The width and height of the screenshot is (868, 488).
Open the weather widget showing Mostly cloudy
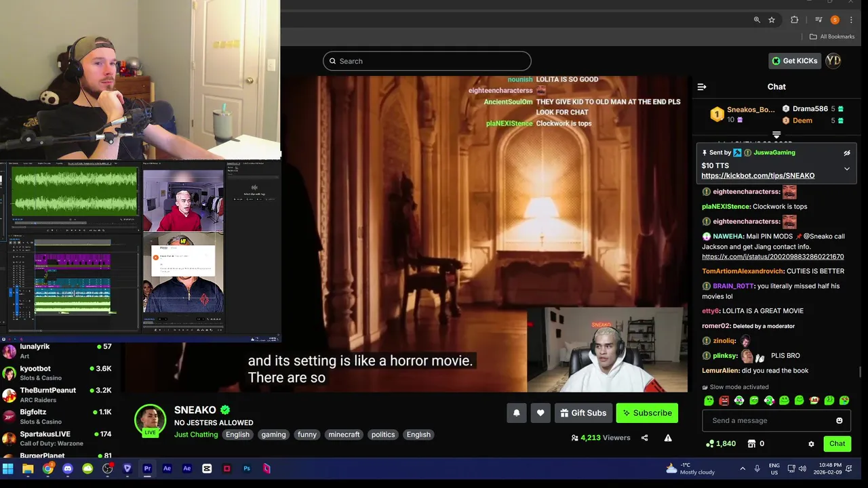click(690, 468)
